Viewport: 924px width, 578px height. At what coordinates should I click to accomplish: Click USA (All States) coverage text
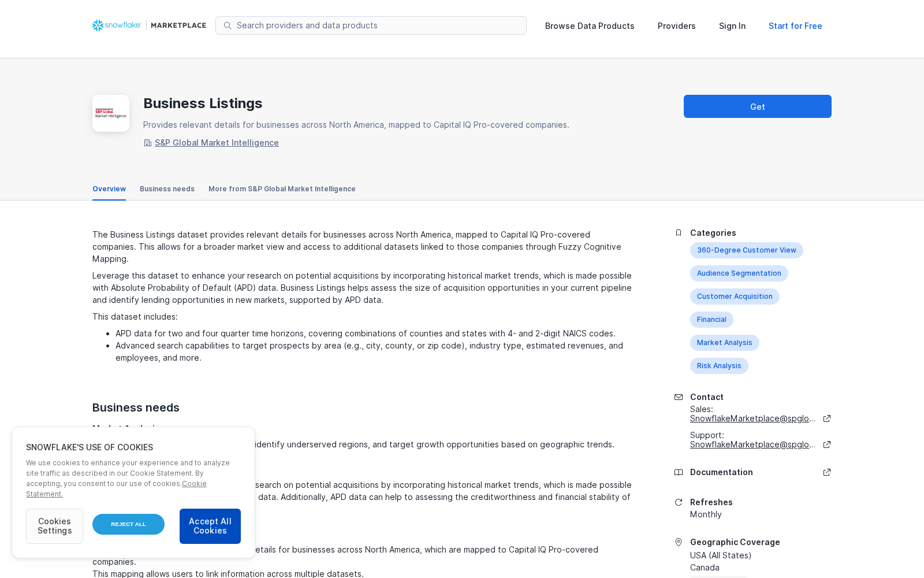721,555
